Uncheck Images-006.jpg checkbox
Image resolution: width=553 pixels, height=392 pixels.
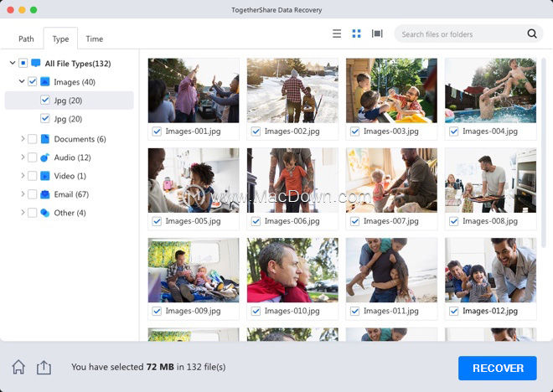pos(256,221)
